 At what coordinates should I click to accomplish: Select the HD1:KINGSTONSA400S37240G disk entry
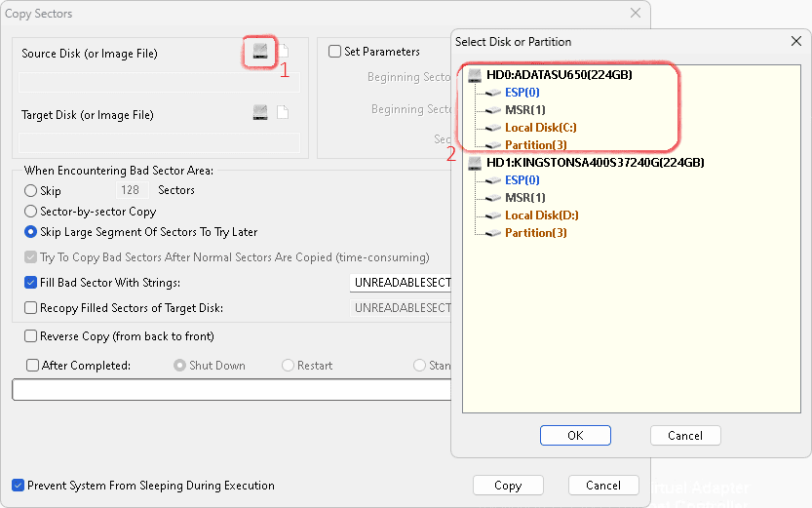point(595,163)
